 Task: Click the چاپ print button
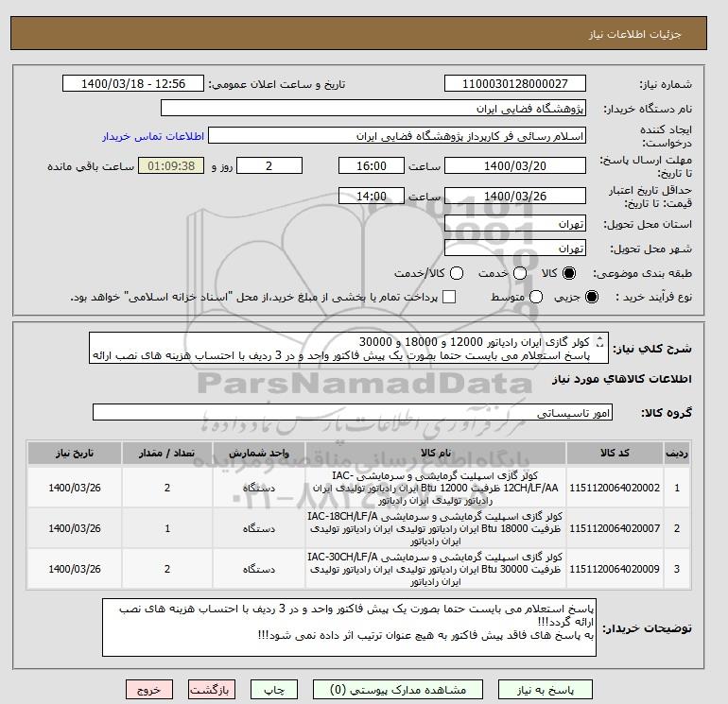click(274, 690)
